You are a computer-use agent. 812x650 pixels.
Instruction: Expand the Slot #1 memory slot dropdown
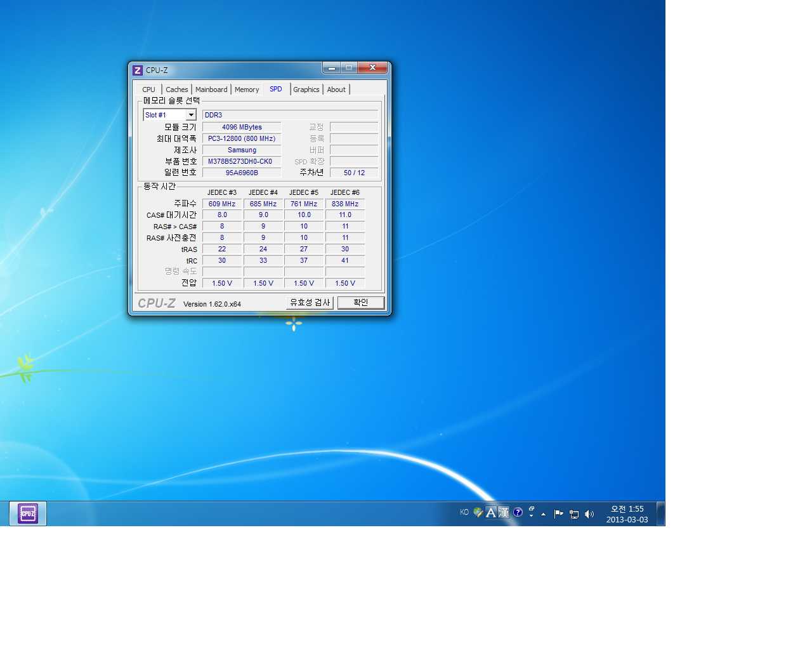pos(191,115)
